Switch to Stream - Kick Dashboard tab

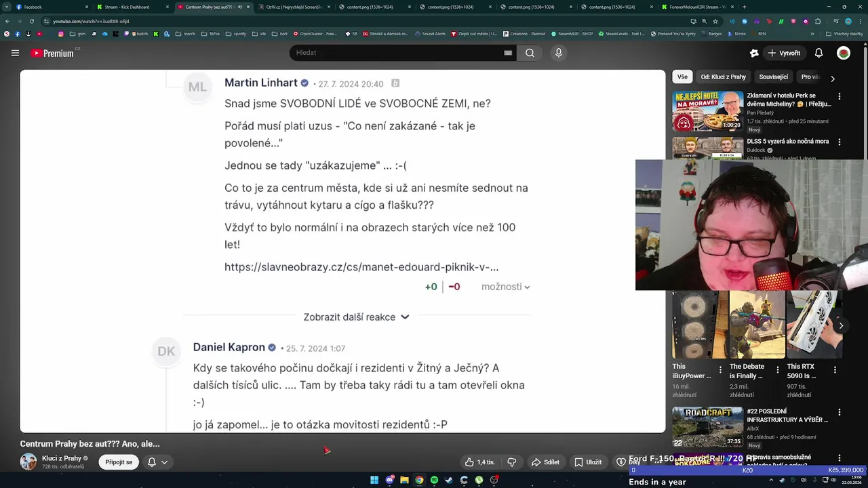click(133, 7)
